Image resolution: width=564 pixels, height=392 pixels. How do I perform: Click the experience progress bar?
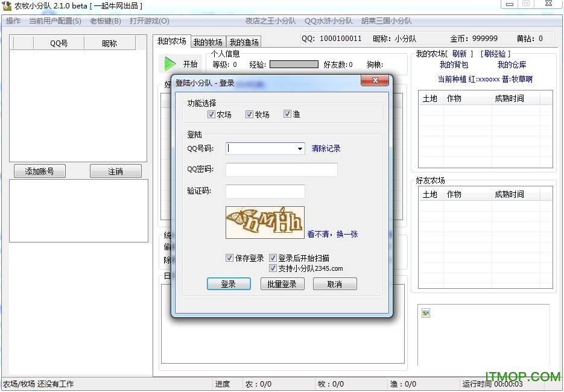pyautogui.click(x=294, y=65)
